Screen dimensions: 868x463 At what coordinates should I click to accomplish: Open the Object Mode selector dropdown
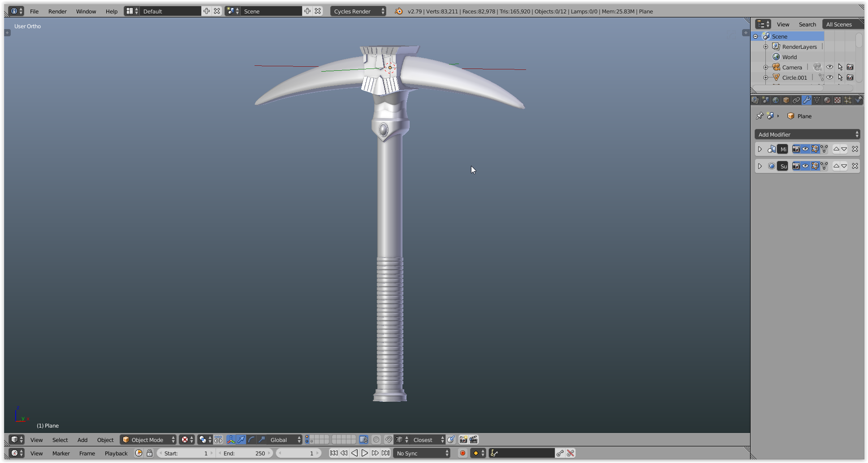tap(148, 440)
